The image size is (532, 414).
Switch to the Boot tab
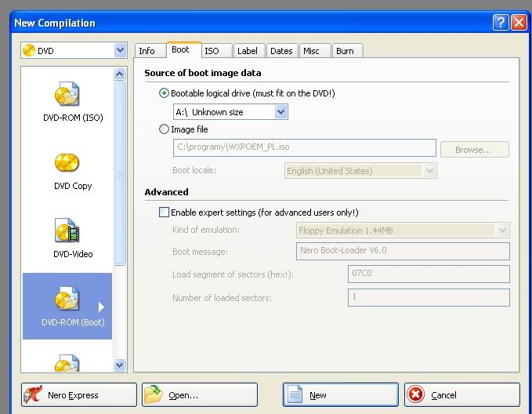(183, 50)
